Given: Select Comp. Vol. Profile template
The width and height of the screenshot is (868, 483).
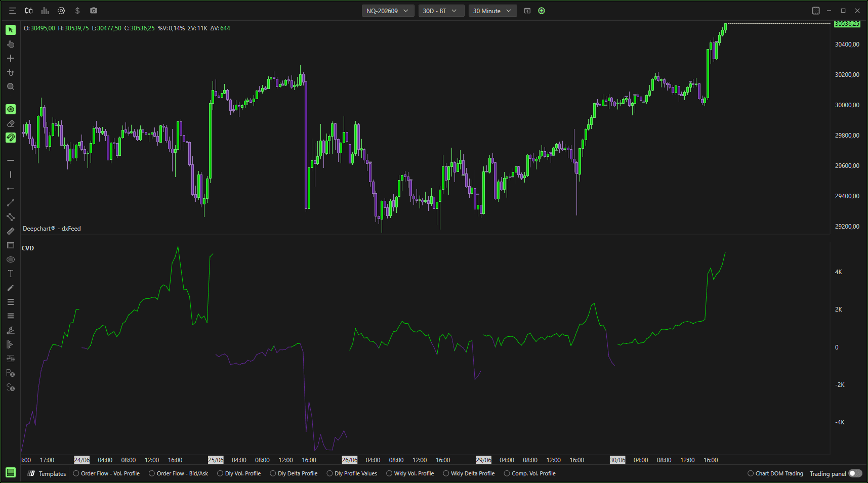Looking at the screenshot, I should (530, 473).
